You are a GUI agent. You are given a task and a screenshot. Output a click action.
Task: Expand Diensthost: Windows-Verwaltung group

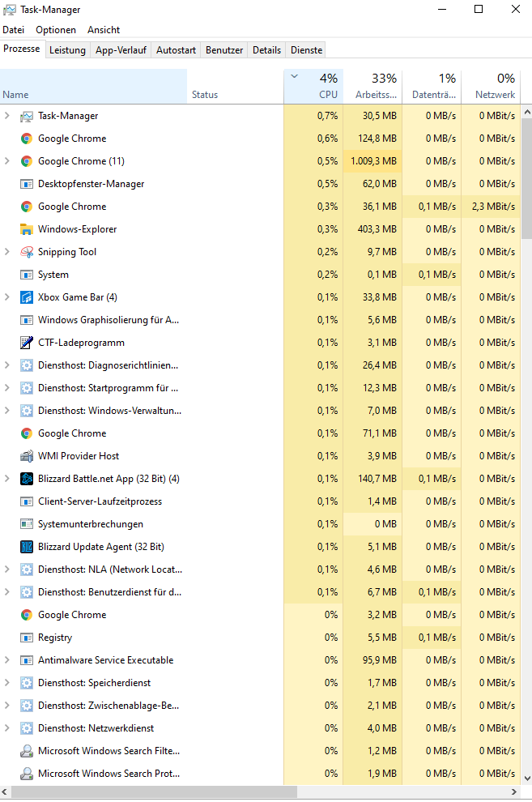(x=6, y=411)
